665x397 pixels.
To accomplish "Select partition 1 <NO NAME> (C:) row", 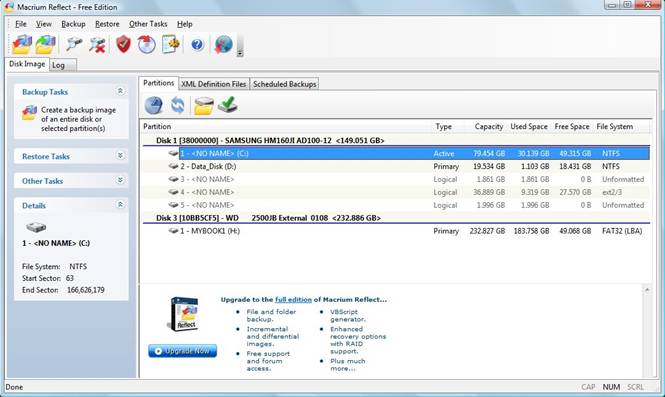I will pyautogui.click(x=396, y=154).
